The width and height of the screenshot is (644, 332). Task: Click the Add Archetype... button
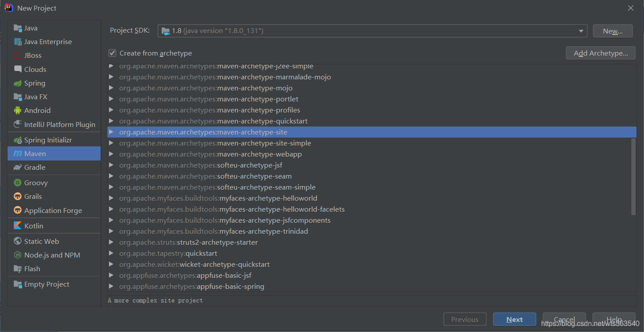pyautogui.click(x=600, y=53)
